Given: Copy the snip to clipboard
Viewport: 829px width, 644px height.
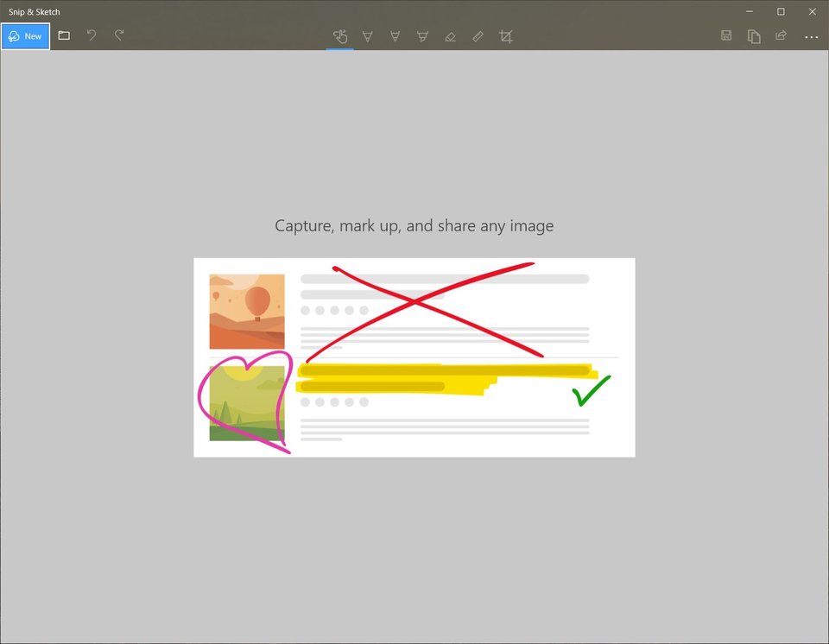Looking at the screenshot, I should 754,36.
